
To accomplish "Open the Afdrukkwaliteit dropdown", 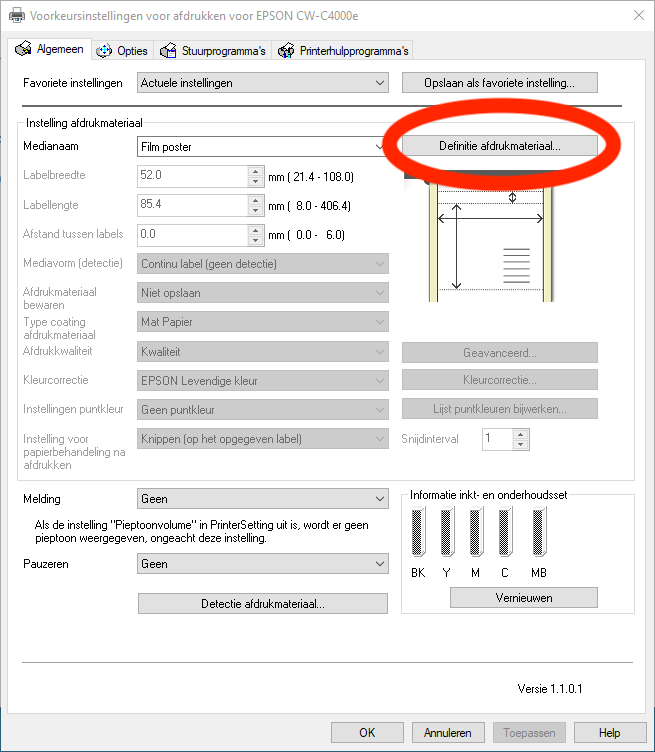I will click(263, 352).
